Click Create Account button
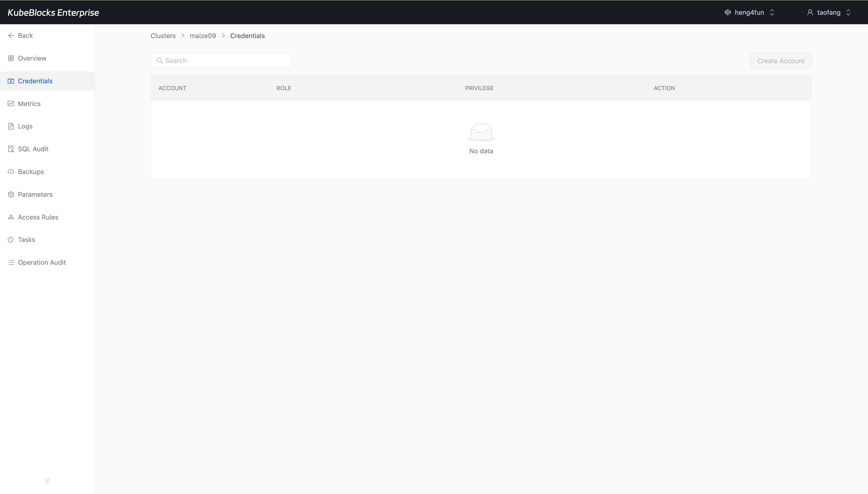The width and height of the screenshot is (868, 494). tap(781, 61)
